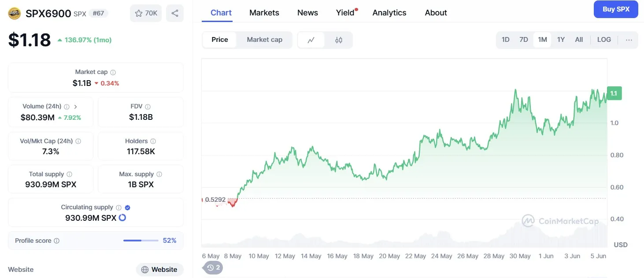This screenshot has height=278, width=644.
Task: Click the circulating supply progress ring icon
Action: 122,218
